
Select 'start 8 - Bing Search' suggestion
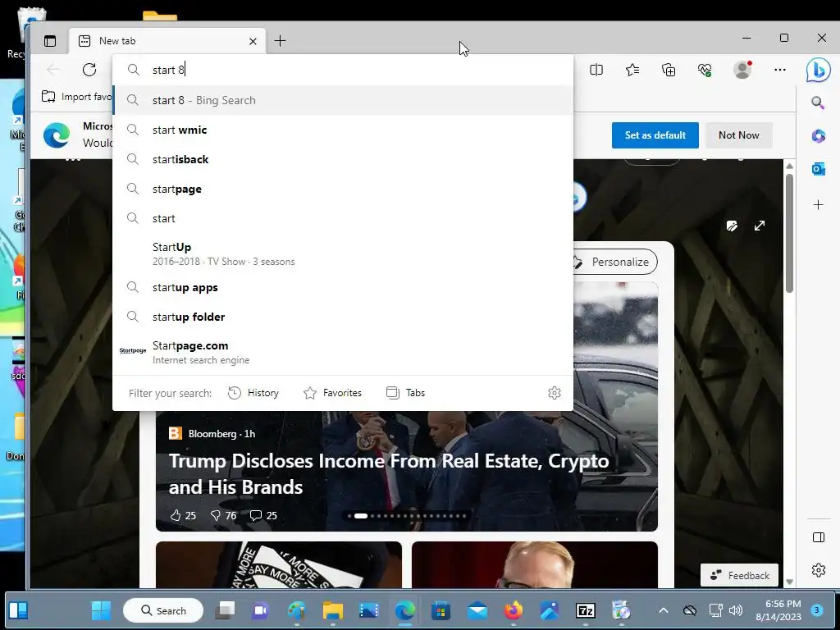(343, 100)
